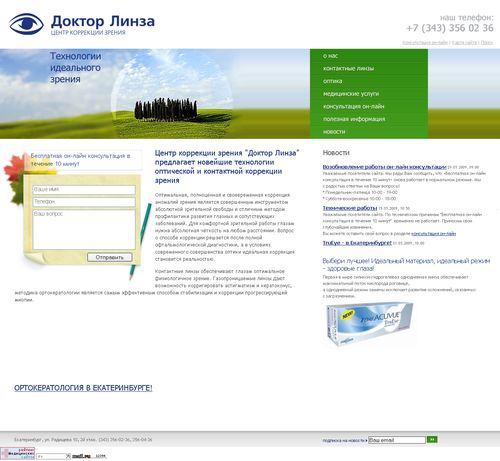Viewport: 500px width, 461px height.
Task: Open 'ОРТОКЕРАТОЛОГИЯ В ЕКАТЕРИНБУРГЕ!' link
Action: click(83, 388)
